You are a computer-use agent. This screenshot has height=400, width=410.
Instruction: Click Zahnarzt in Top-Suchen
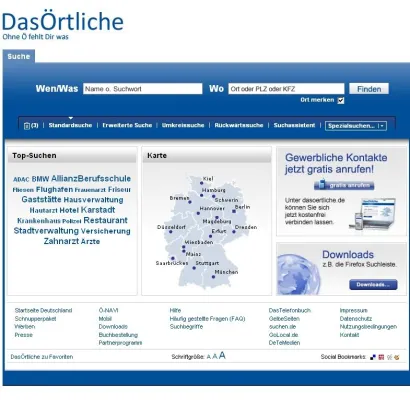tap(61, 241)
